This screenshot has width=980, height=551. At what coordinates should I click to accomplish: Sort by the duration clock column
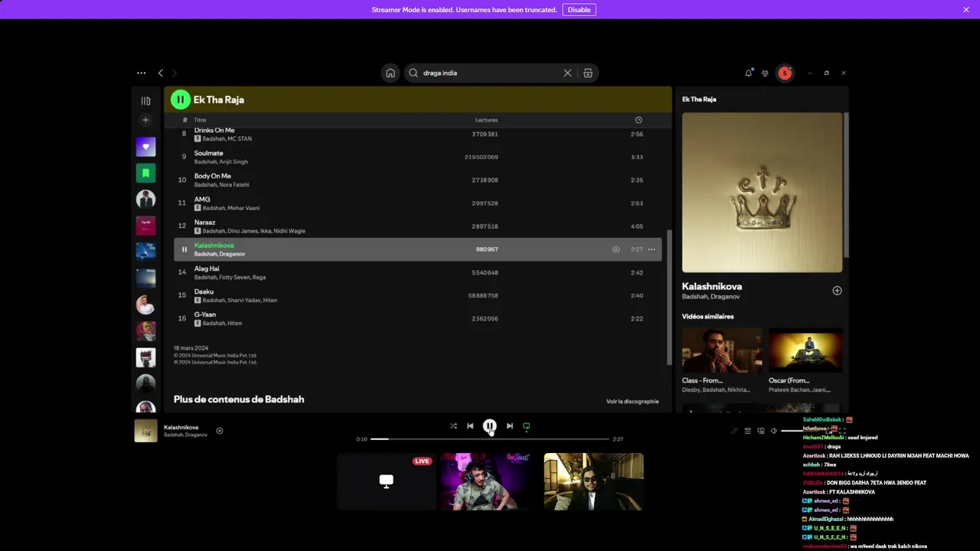point(639,119)
